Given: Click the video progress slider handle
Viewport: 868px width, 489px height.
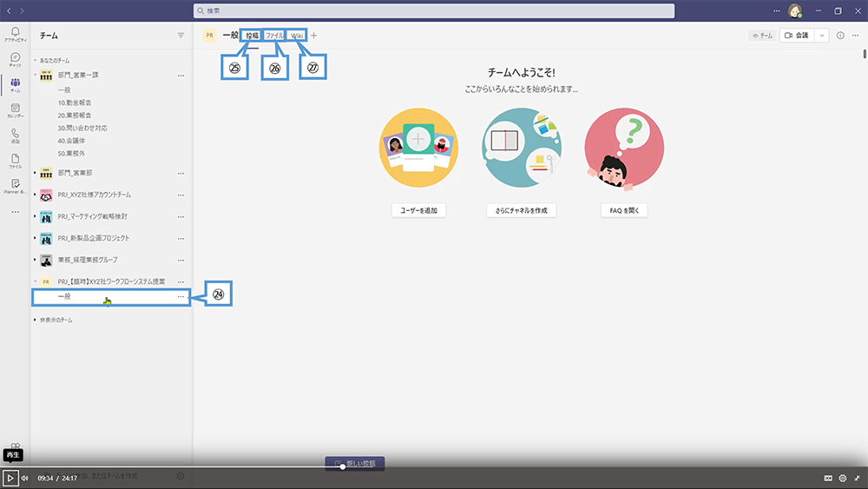Looking at the screenshot, I should click(343, 466).
